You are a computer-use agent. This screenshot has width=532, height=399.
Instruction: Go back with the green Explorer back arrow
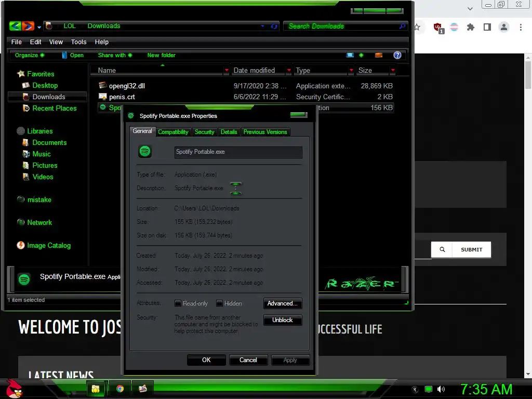15,26
